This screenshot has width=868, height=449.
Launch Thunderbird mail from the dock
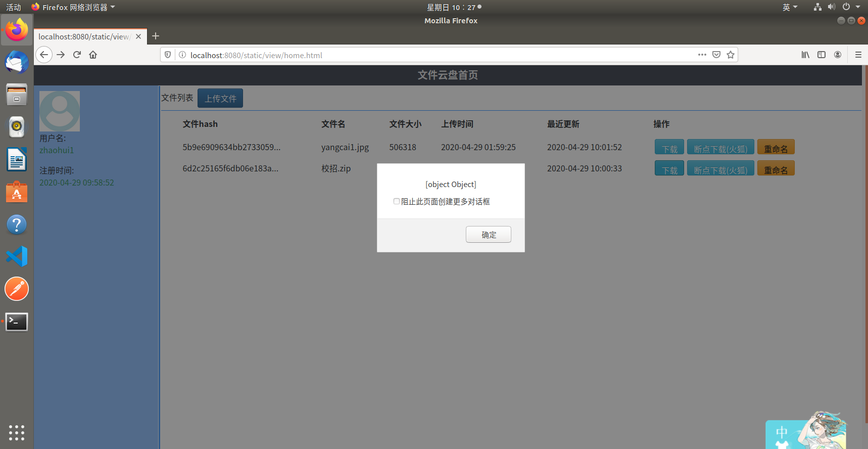17,62
